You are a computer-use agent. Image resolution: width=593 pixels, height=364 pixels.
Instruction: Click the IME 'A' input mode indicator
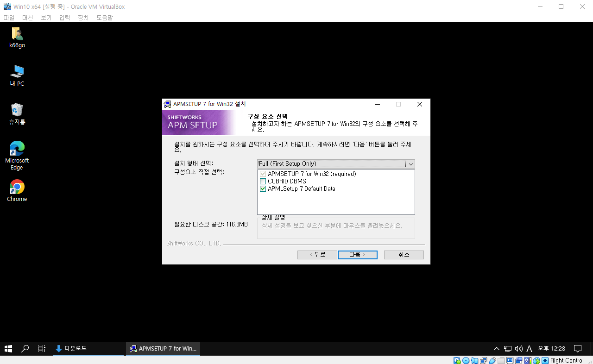[x=529, y=349]
